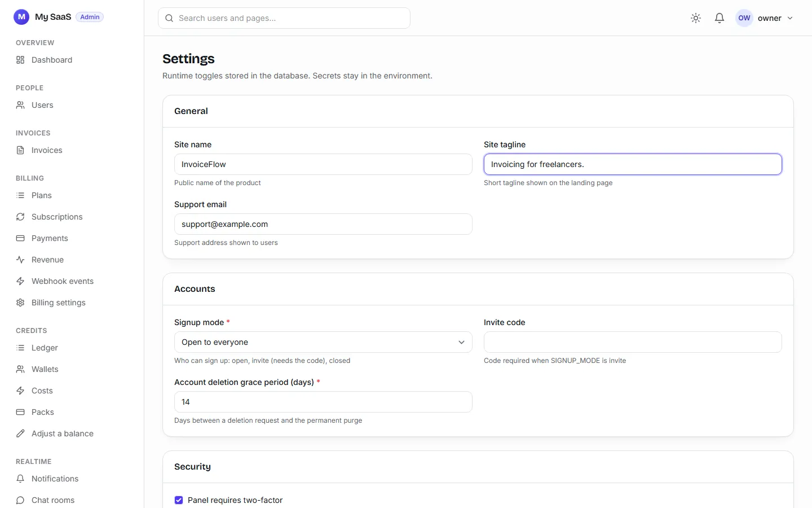The height and width of the screenshot is (508, 812).
Task: Open the Notifications sidebar link
Action: coord(72,479)
